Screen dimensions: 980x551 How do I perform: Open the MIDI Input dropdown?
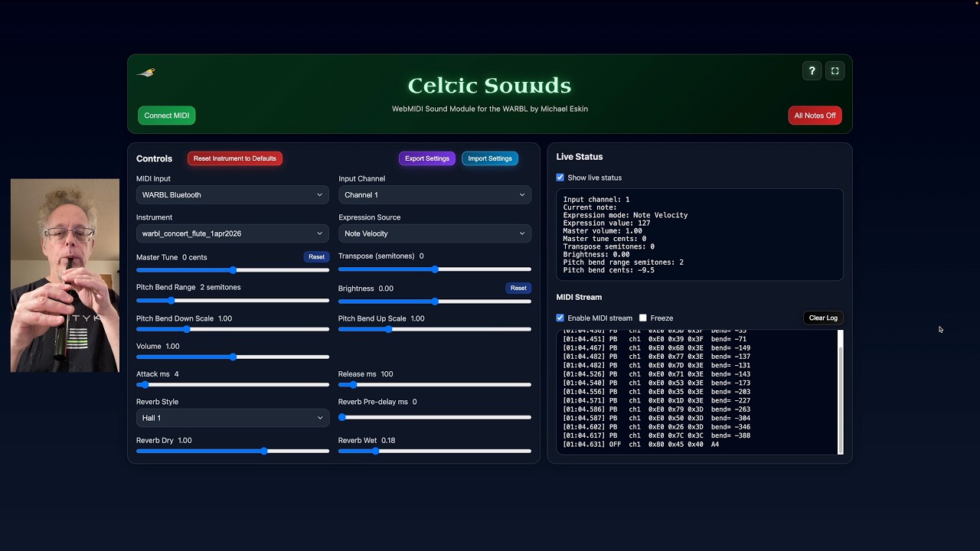click(232, 195)
